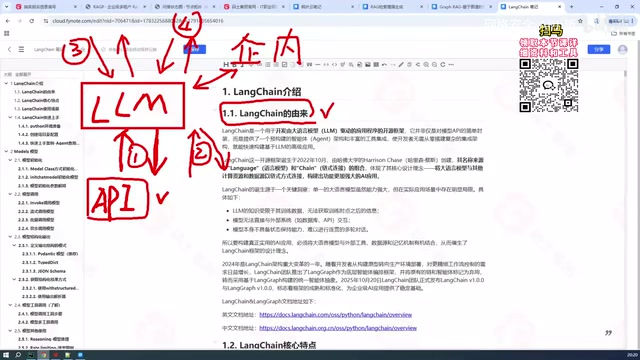Switch to the first browser tab
Screen dimensions: 640x360
[x=46, y=7]
